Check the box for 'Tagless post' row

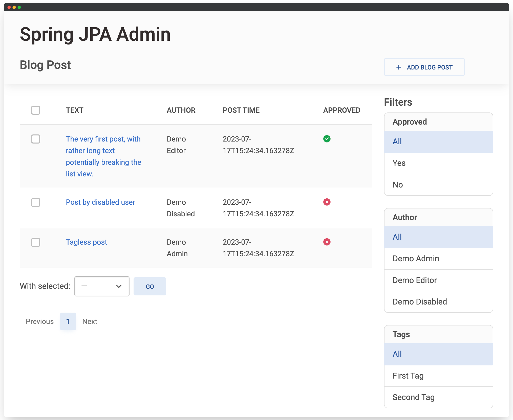[36, 242]
